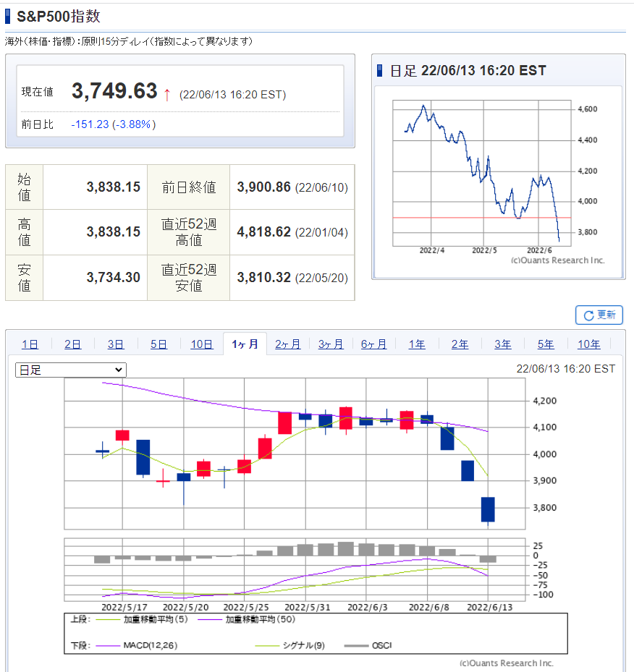This screenshot has height=672, width=634.
Task: Switch to the 5年 chart tab
Action: pyautogui.click(x=546, y=344)
